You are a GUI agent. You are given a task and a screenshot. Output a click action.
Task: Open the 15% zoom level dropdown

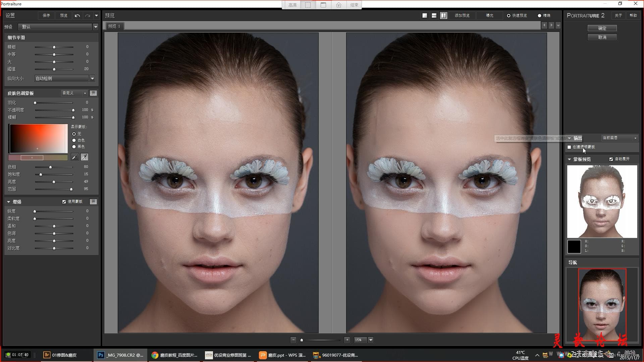pos(371,340)
